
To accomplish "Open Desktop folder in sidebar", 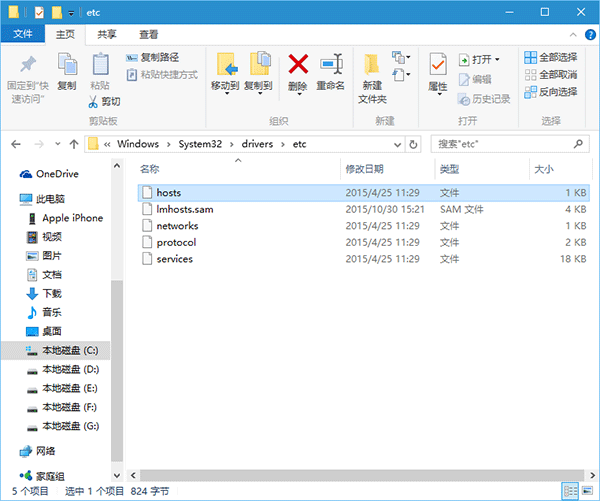I will pos(44,331).
